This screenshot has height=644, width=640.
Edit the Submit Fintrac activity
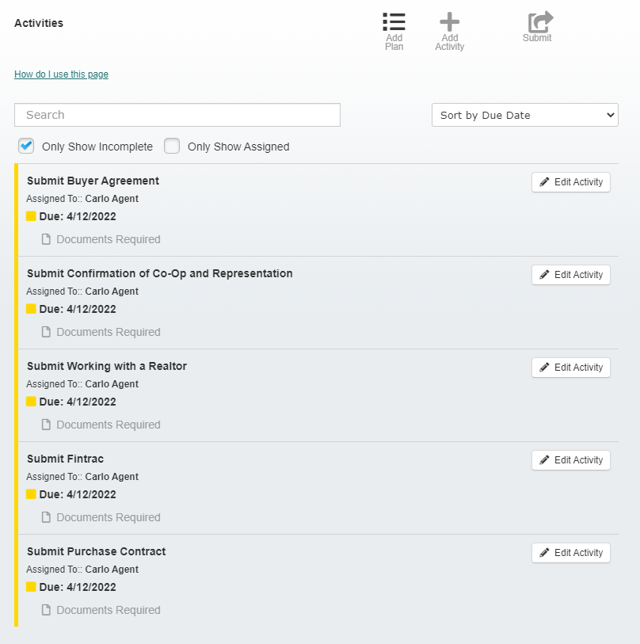coord(570,460)
